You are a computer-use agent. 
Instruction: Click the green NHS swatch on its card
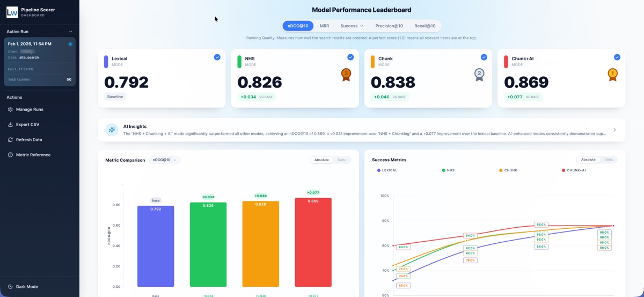point(239,61)
